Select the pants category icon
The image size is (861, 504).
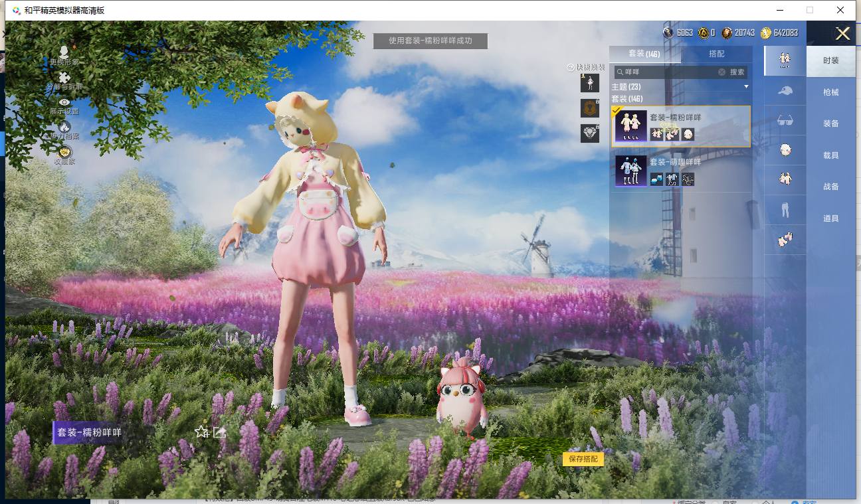[x=785, y=210]
